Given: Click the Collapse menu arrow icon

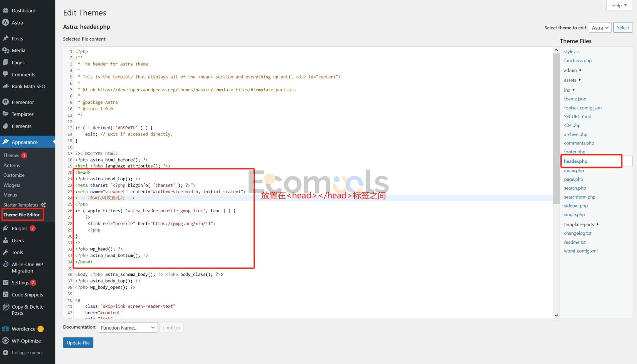Looking at the screenshot, I should pyautogui.click(x=5, y=352).
